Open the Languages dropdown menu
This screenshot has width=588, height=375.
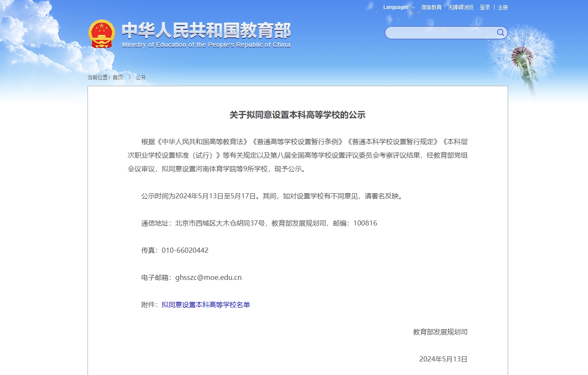(x=396, y=7)
